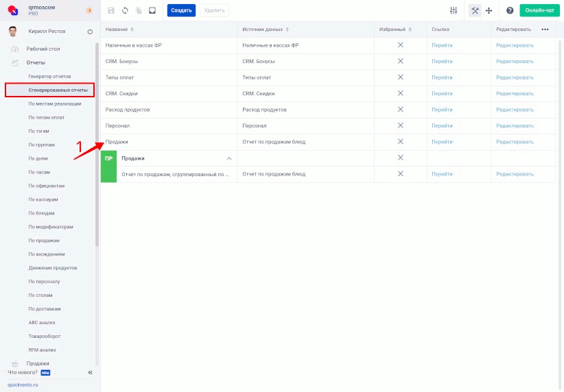
Task: Collapse the sidebar with the double chevron
Action: (90, 372)
